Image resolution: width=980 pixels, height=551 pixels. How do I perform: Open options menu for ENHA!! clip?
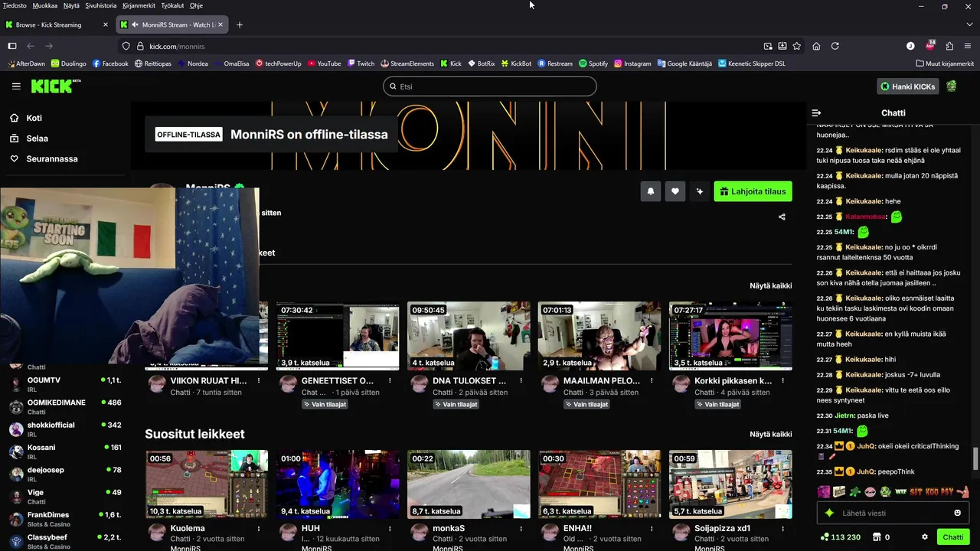[x=652, y=528]
